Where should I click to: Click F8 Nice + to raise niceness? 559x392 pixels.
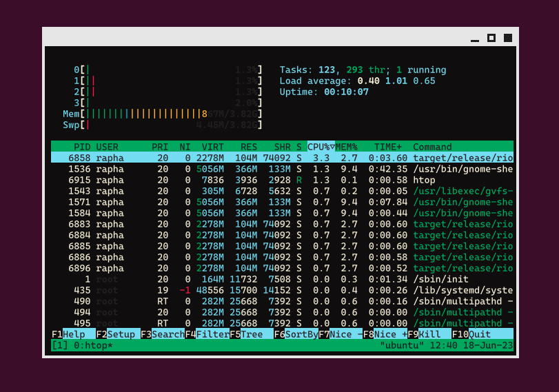[385, 334]
